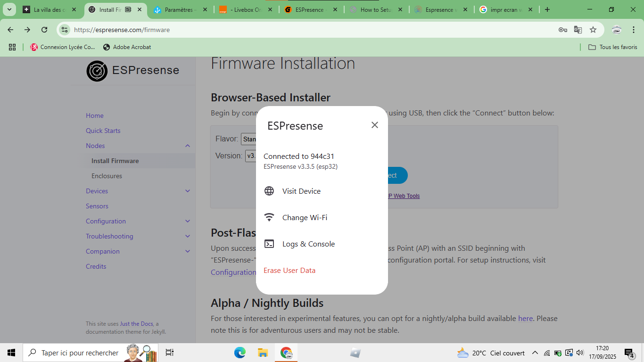Follow the Just the Docs link
Image resolution: width=644 pixels, height=362 pixels.
coord(137,324)
